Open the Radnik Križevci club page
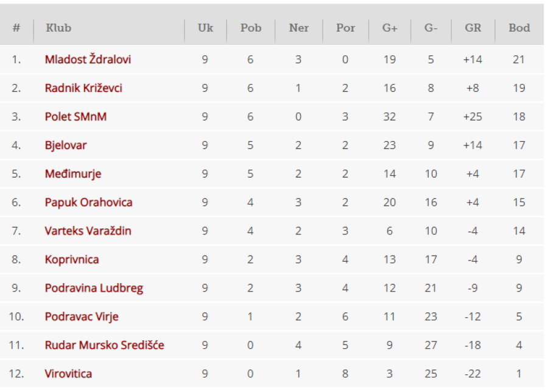The image size is (548, 392). click(x=83, y=88)
